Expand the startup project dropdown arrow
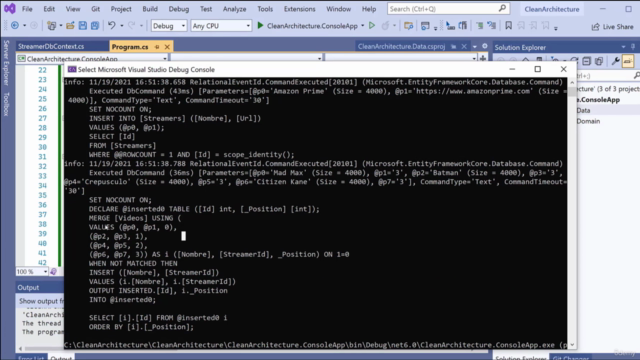Image resolution: width=640 pixels, height=360 pixels. click(x=362, y=26)
